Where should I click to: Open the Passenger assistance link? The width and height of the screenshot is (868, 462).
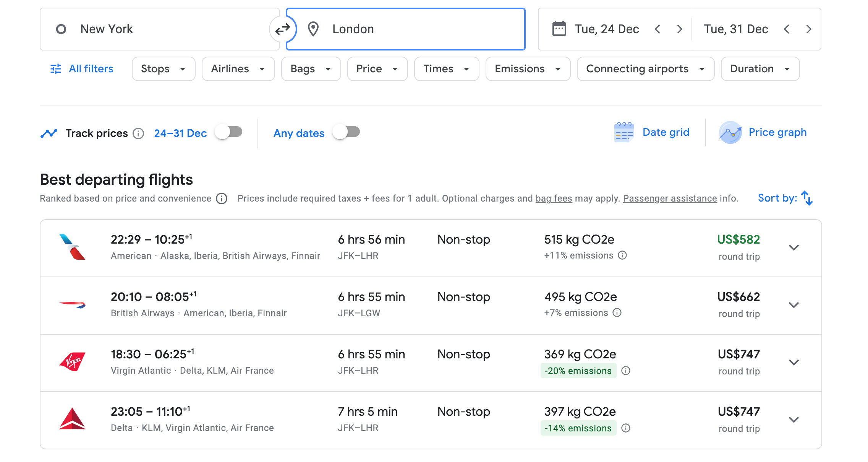coord(670,198)
